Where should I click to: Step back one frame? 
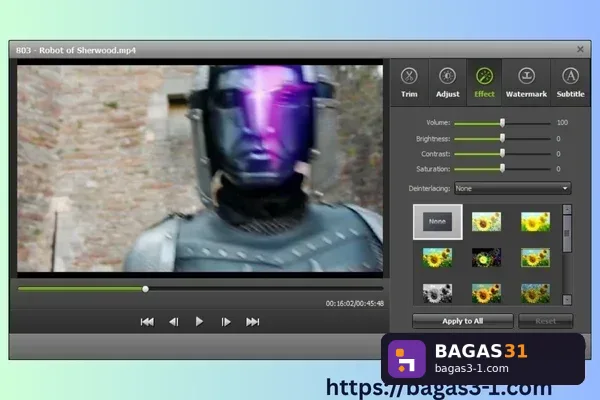(x=174, y=322)
